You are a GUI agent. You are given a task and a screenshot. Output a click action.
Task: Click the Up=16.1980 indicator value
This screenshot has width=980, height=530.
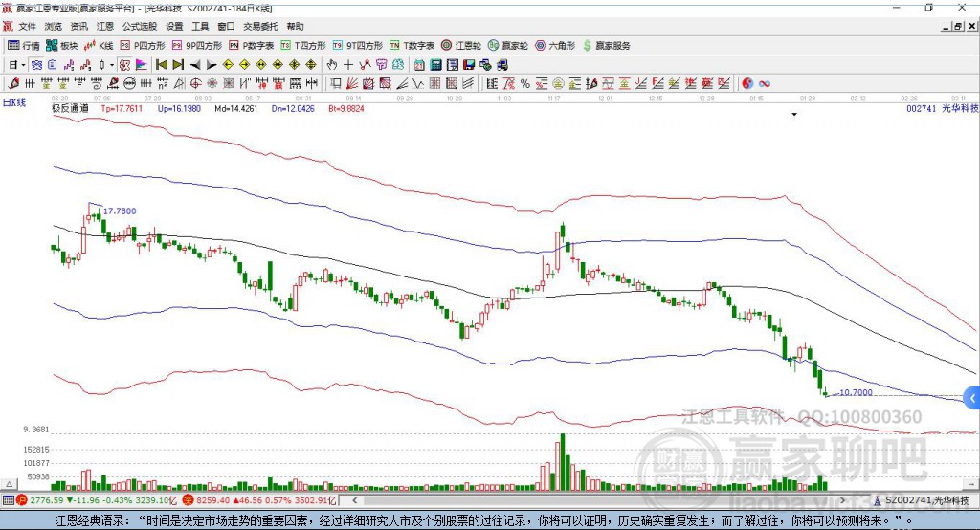point(179,108)
